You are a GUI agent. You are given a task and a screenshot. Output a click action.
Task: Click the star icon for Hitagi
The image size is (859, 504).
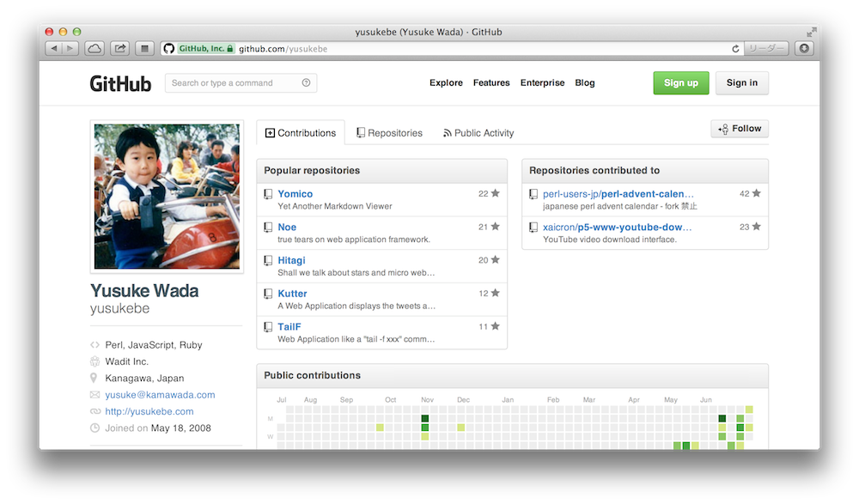[x=496, y=259]
